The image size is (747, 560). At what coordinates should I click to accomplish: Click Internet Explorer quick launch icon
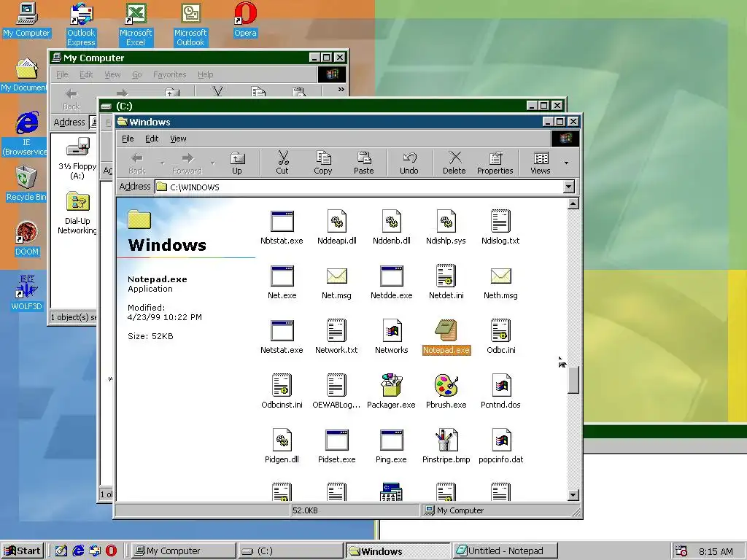78,551
